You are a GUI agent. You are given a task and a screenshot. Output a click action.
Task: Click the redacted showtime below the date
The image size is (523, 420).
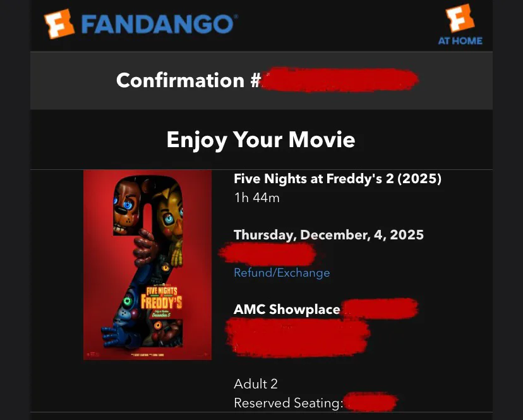click(x=268, y=254)
